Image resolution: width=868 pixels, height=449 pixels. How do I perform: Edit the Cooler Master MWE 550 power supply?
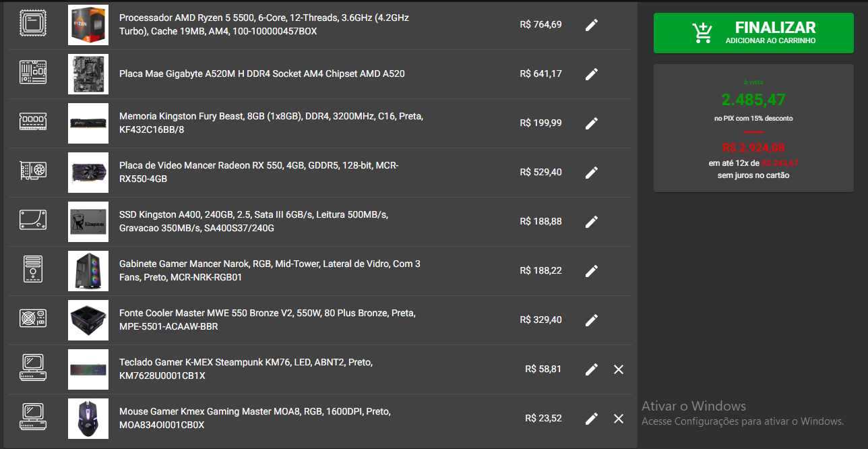click(592, 320)
